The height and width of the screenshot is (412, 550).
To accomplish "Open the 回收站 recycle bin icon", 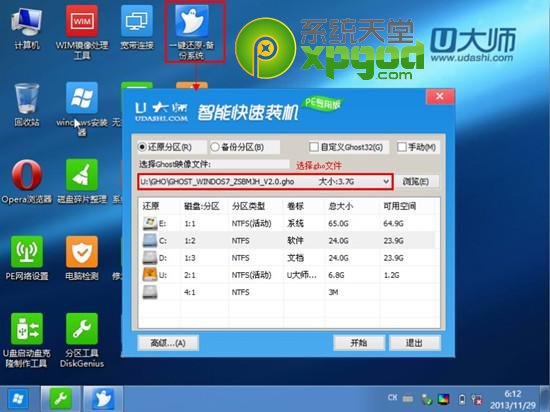I will (27, 104).
